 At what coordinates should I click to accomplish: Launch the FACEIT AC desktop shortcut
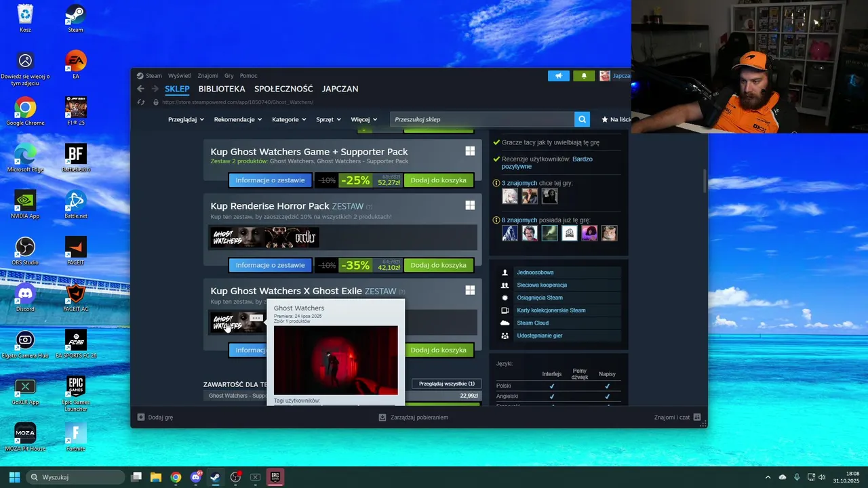(75, 297)
